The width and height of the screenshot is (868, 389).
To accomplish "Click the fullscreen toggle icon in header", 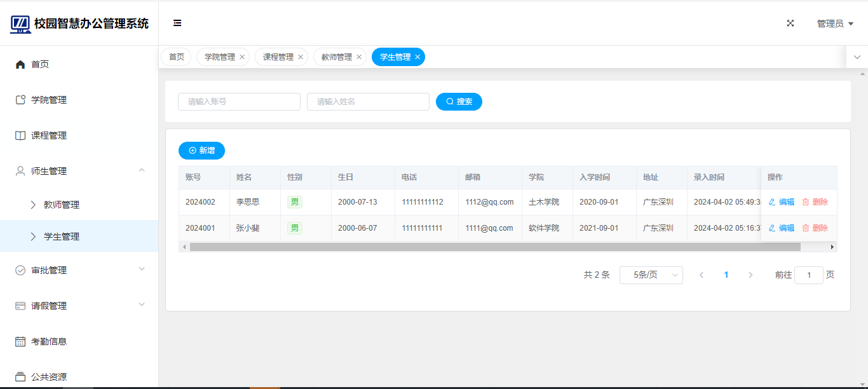I will tap(790, 24).
